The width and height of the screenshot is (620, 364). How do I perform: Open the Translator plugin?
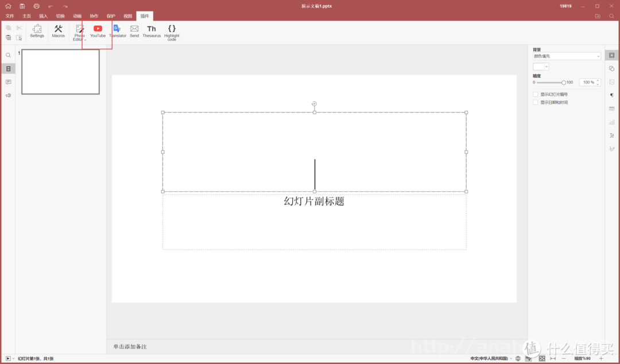pyautogui.click(x=118, y=31)
